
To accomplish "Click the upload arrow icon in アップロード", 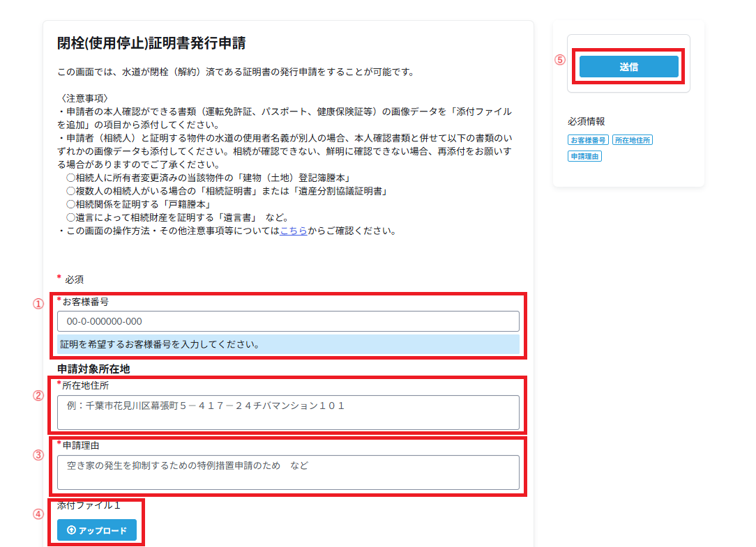I will [x=71, y=530].
